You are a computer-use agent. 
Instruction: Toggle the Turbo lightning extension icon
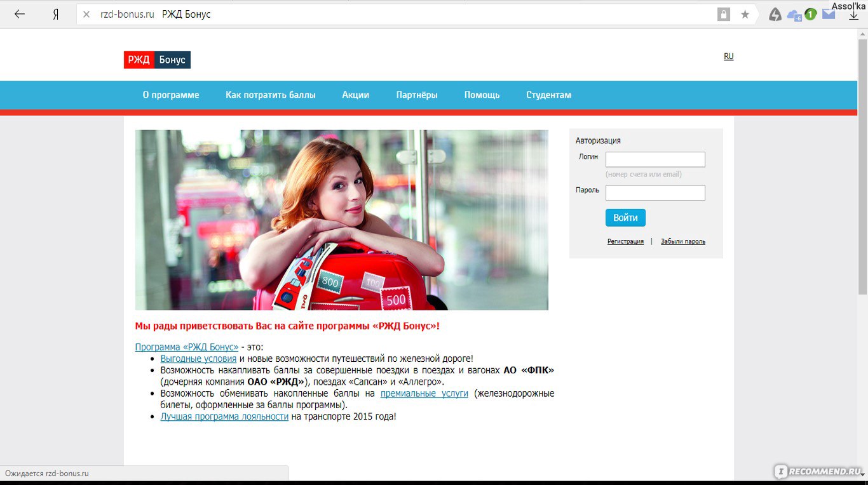click(x=775, y=14)
